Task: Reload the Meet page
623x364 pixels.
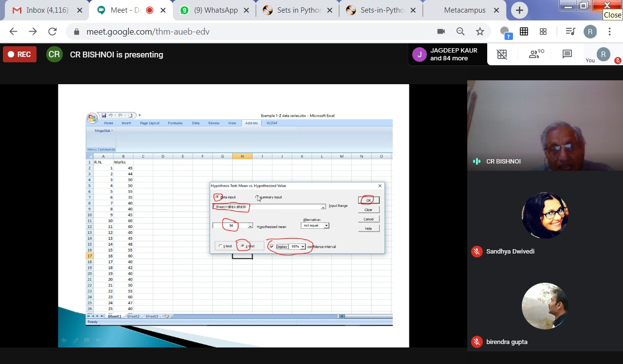Action: click(53, 32)
